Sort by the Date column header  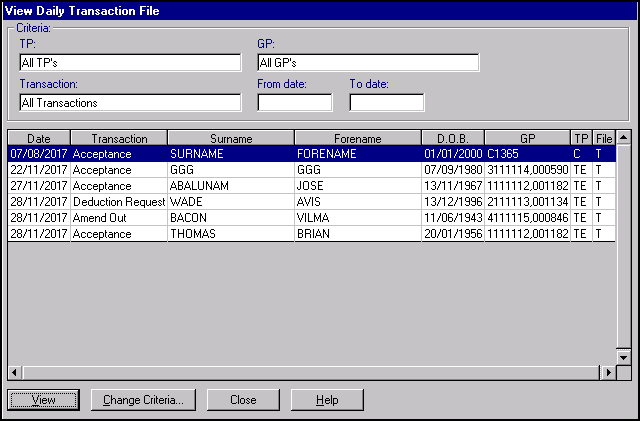click(39, 138)
